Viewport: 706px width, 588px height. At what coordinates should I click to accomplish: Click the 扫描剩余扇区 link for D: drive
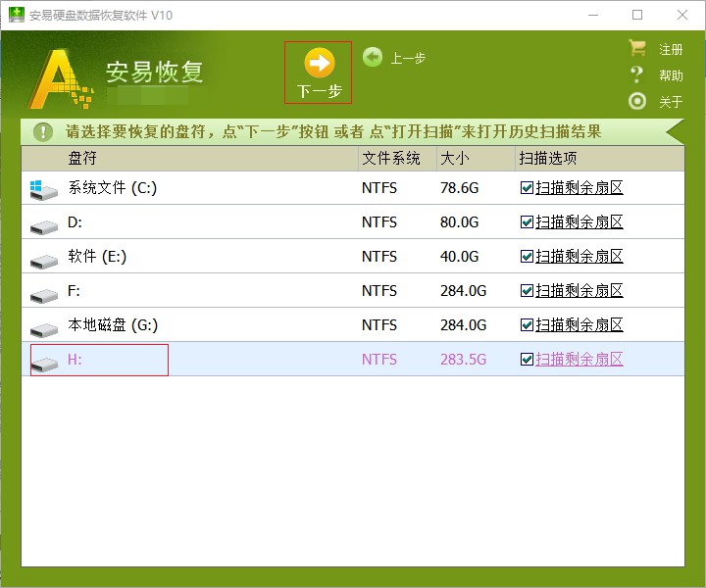coord(580,222)
